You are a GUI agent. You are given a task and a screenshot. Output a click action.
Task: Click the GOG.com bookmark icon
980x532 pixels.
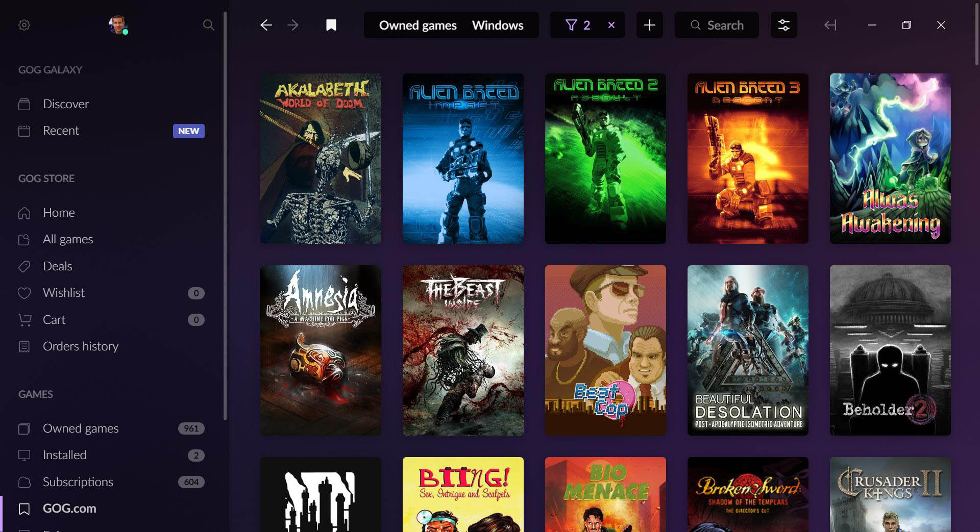24,509
